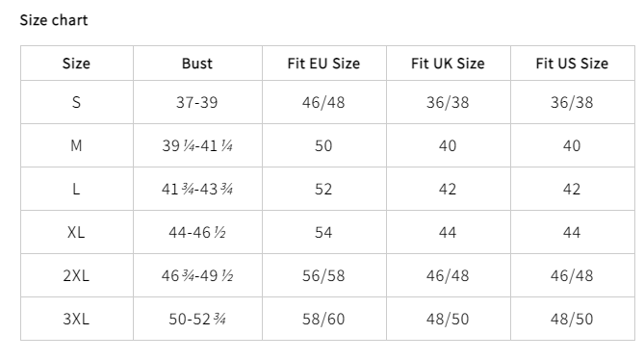
Task: Select the Bust column header
Action: (x=197, y=64)
